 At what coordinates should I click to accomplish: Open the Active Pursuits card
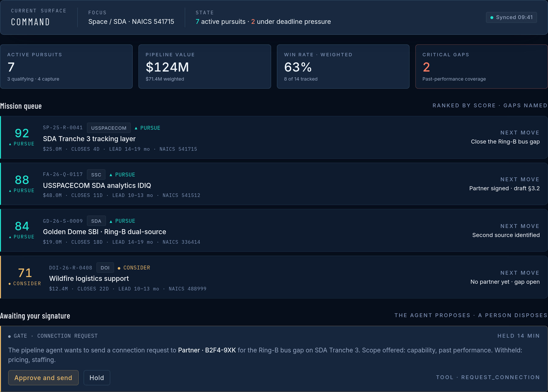point(66,67)
